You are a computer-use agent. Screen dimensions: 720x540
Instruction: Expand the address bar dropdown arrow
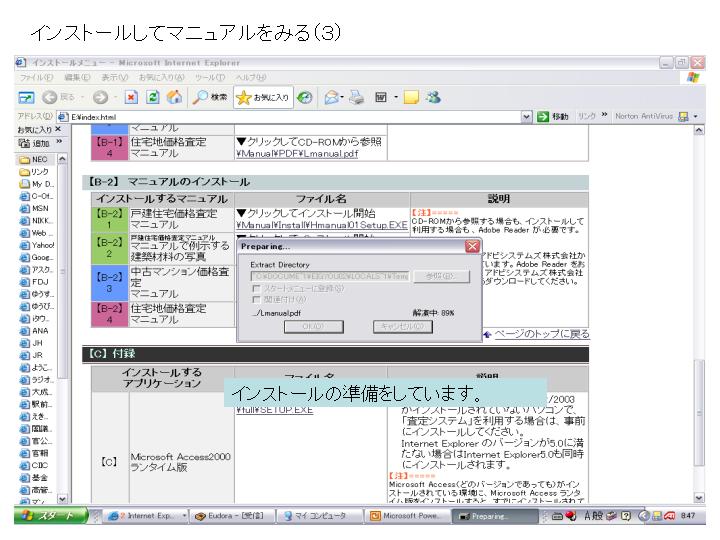(526, 117)
